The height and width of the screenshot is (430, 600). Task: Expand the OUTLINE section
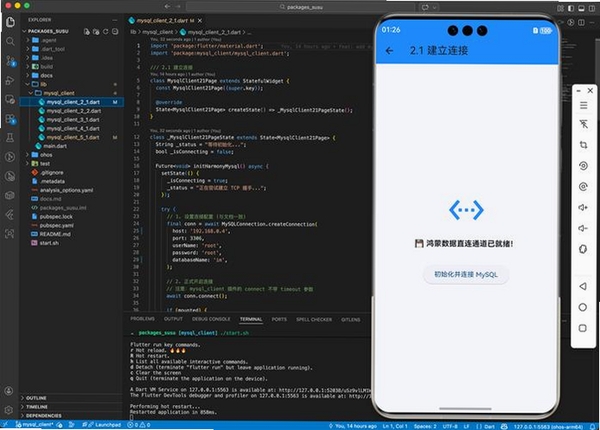[x=36, y=398]
